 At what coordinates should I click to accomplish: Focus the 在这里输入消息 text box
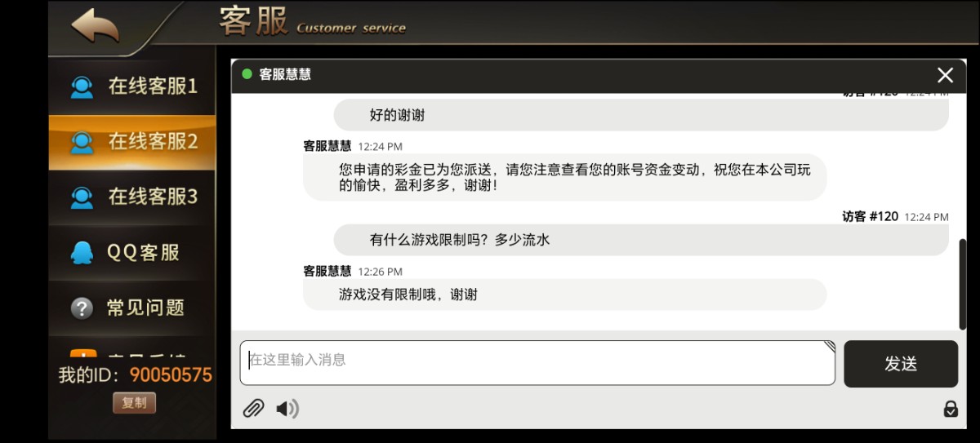coord(537,362)
